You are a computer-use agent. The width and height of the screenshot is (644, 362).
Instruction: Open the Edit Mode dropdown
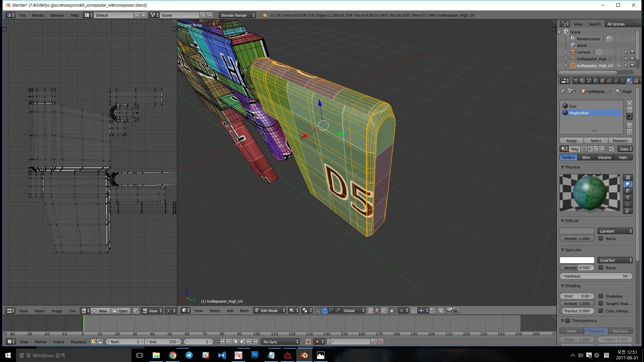(270, 311)
